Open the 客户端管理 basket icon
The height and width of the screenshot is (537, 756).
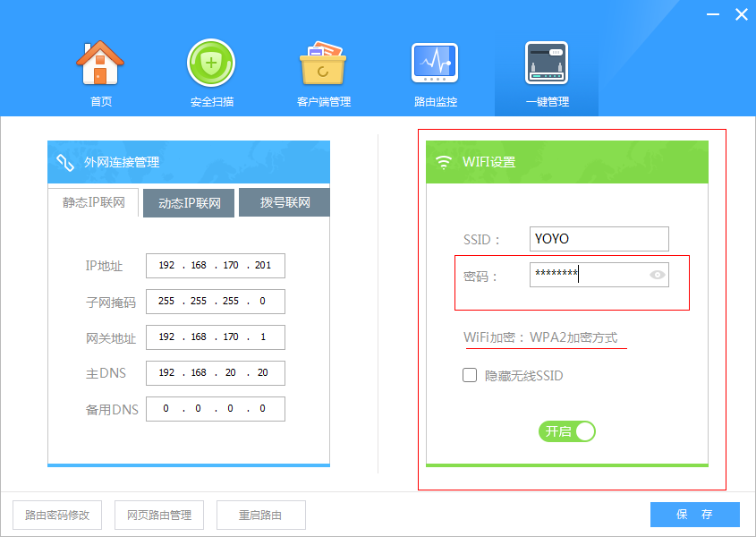pyautogui.click(x=323, y=64)
